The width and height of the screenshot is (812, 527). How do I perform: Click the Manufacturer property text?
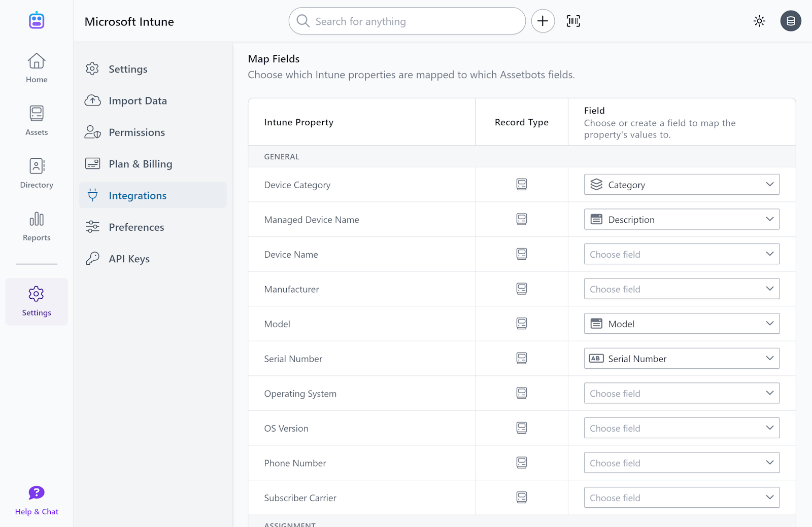click(x=292, y=289)
